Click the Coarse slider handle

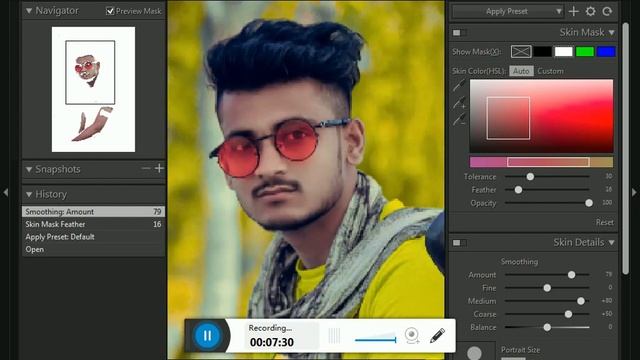coord(568,314)
